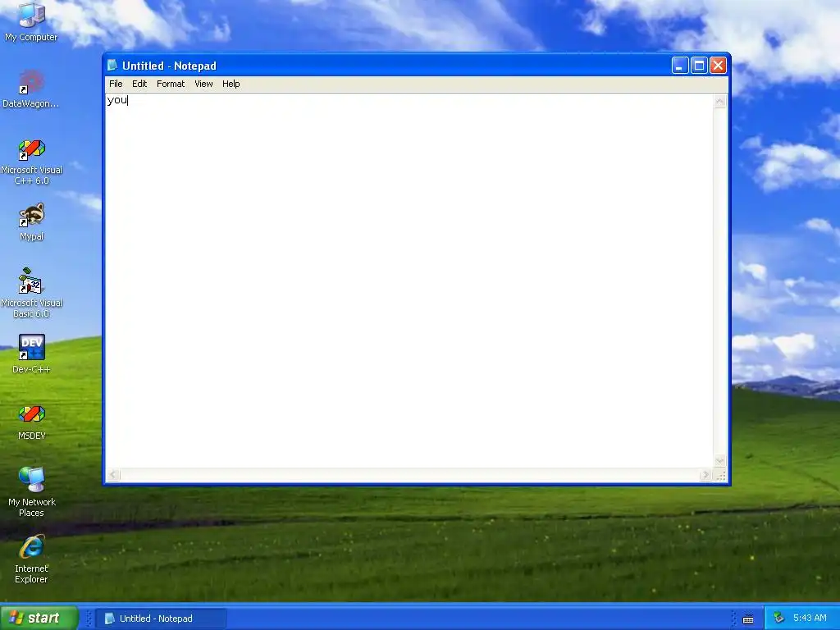Click the horizontal scrollbar left arrow

pyautogui.click(x=113, y=475)
